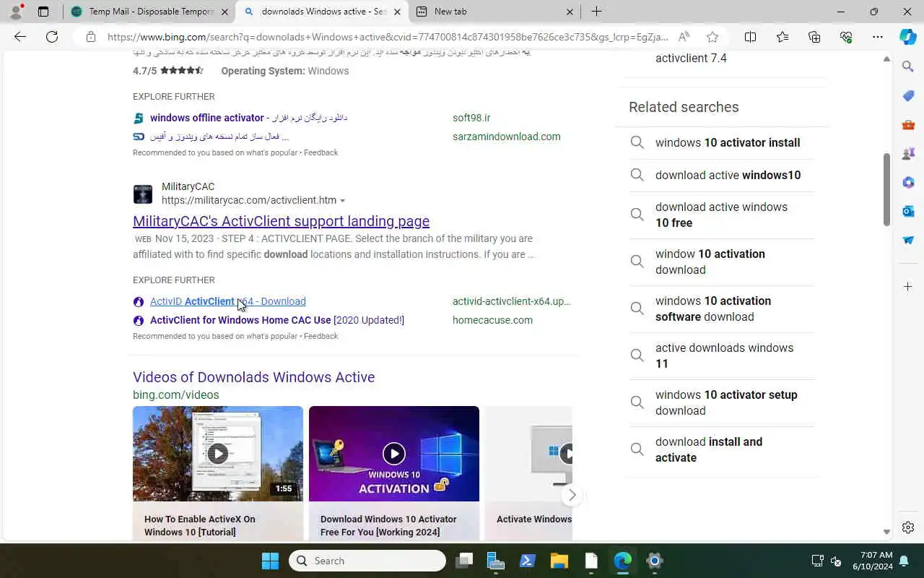Open sidebar Microsoft 365 icon

pyautogui.click(x=908, y=182)
